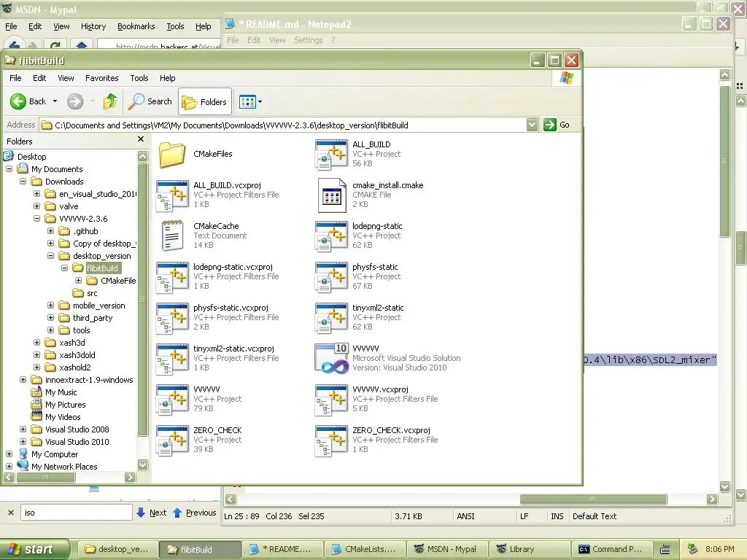Close the Mypal find bar

coord(10,513)
